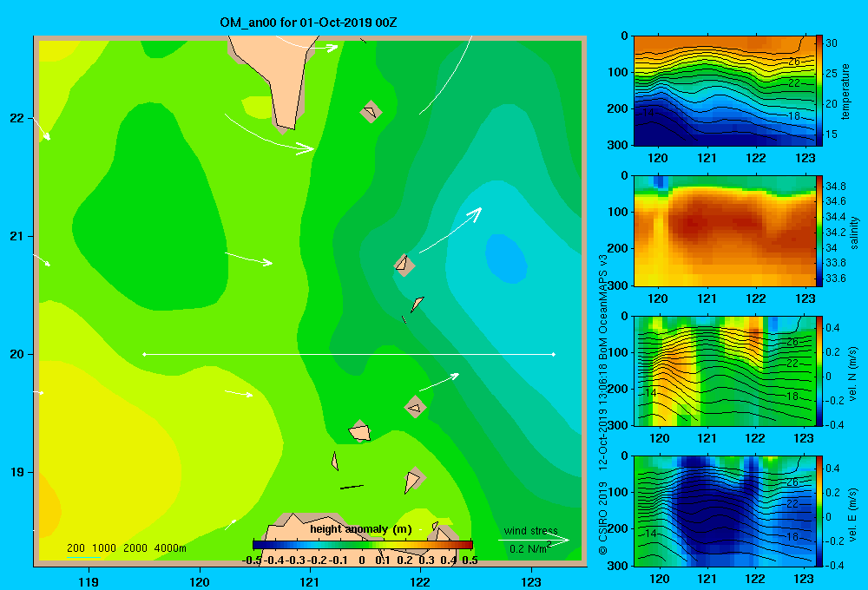868x590 pixels.
Task: Click the "height anomaly (m)" label
Action: click(x=361, y=529)
